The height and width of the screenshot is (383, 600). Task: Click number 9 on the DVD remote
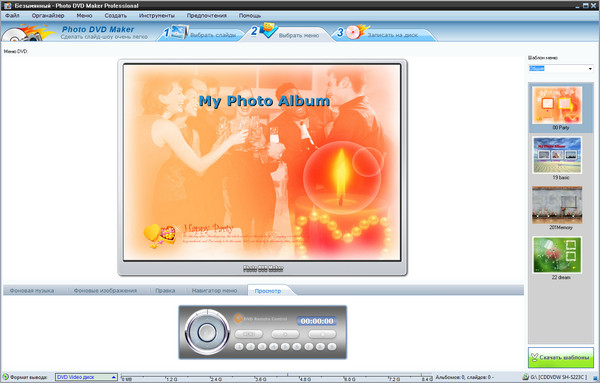[x=332, y=347]
